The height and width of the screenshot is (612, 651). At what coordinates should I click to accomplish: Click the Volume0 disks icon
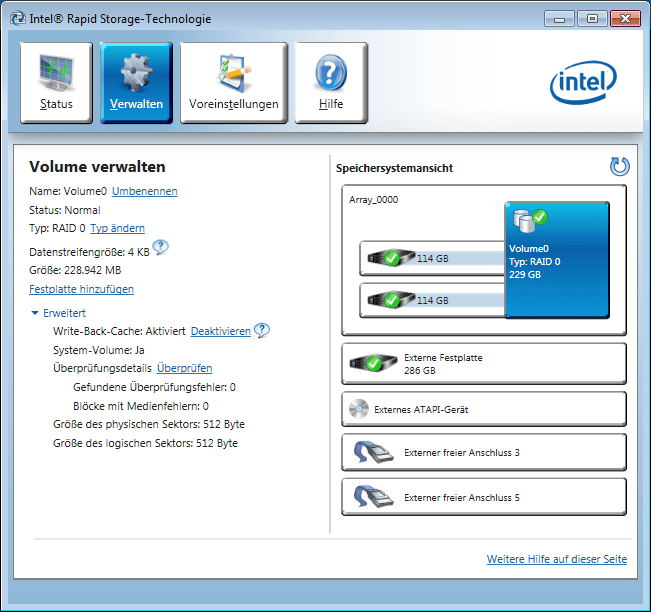tap(530, 220)
